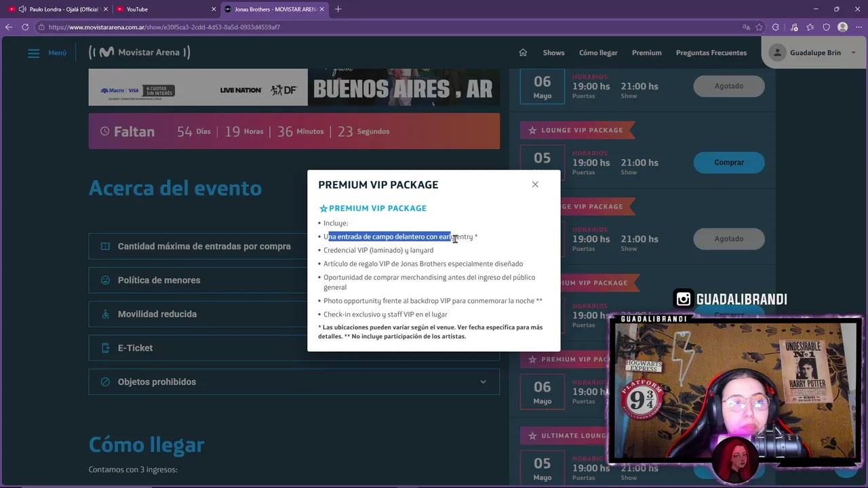Open browser settings and more (three dots)
The height and width of the screenshot is (488, 868).
(x=858, y=27)
